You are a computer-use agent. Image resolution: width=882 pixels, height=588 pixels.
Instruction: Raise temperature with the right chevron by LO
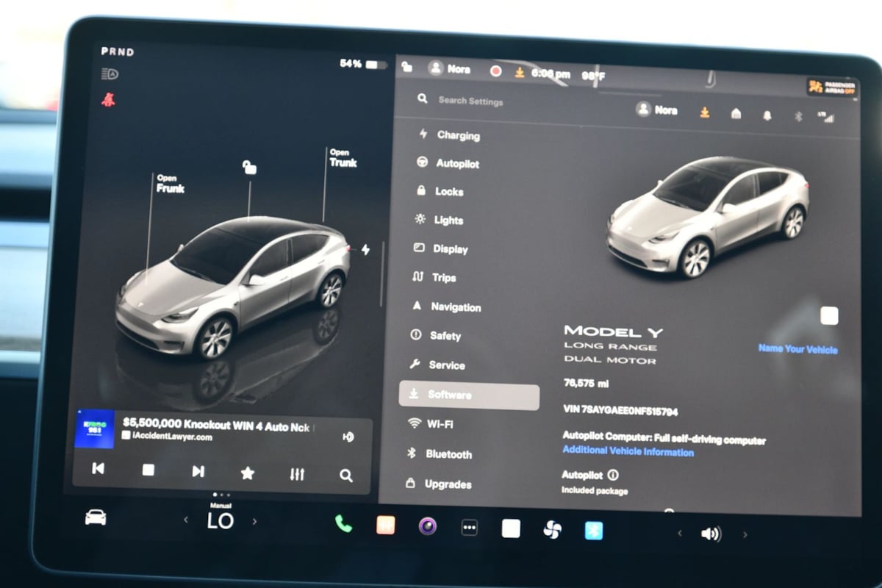pyautogui.click(x=255, y=521)
